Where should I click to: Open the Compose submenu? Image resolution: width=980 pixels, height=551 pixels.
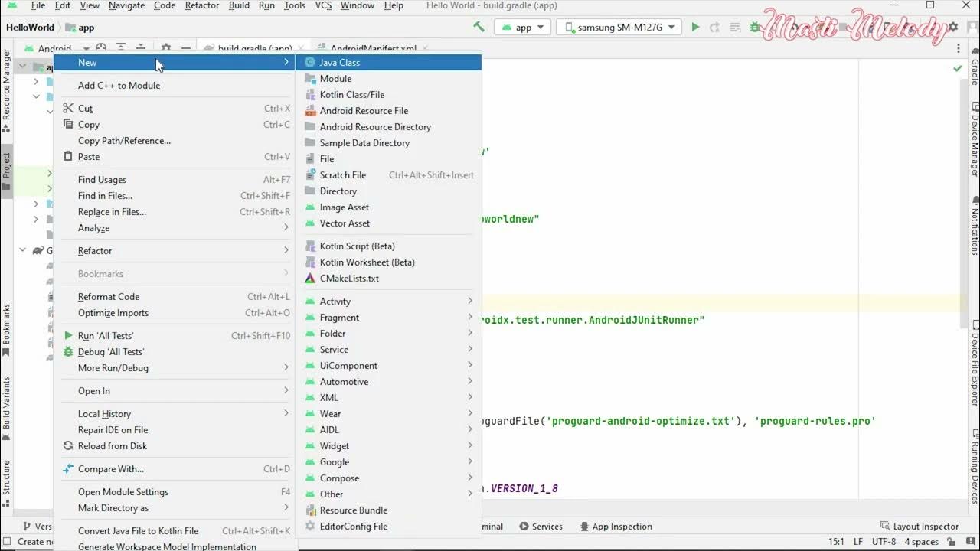pos(388,478)
